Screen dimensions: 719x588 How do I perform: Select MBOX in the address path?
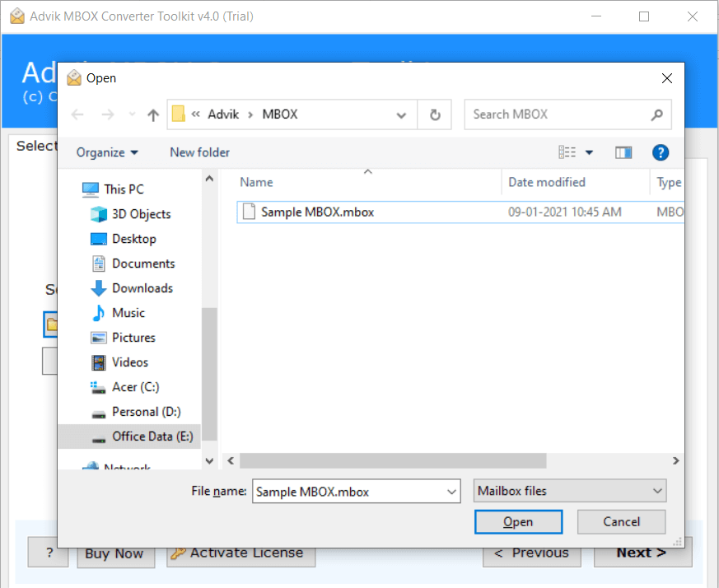[280, 114]
